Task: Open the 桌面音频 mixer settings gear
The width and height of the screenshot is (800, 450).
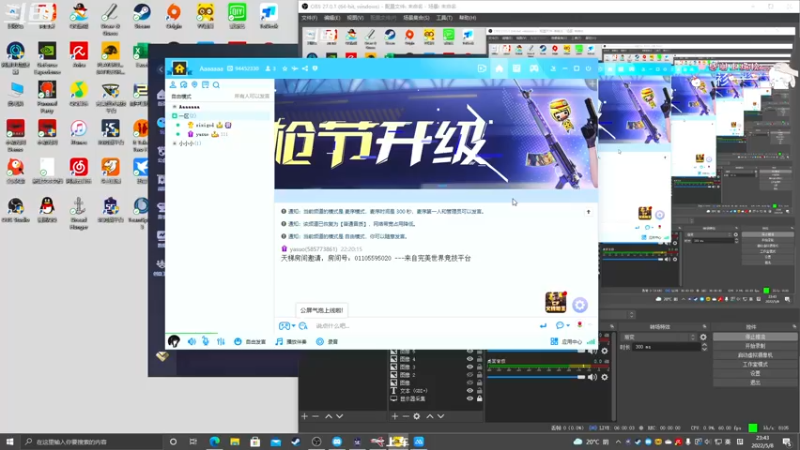Action: [x=605, y=377]
